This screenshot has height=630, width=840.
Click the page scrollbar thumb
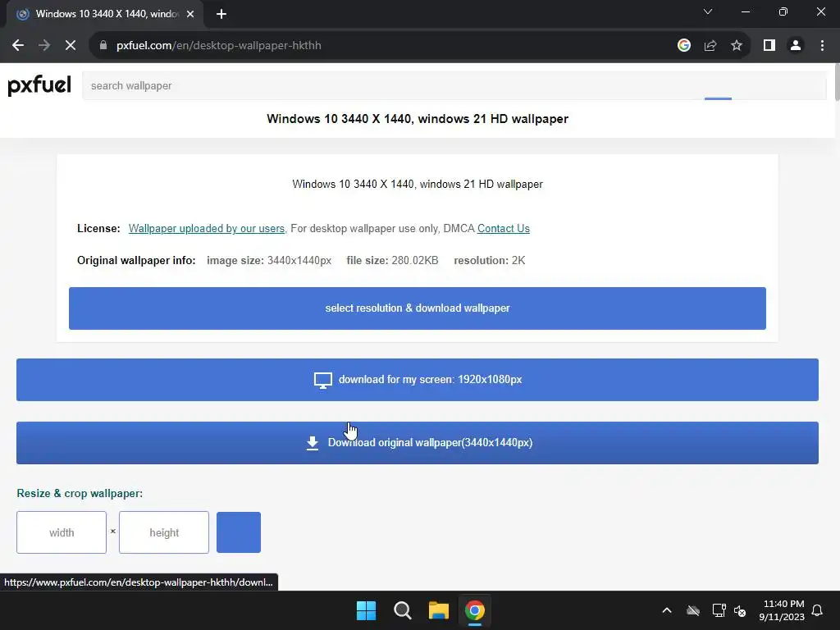point(837,81)
